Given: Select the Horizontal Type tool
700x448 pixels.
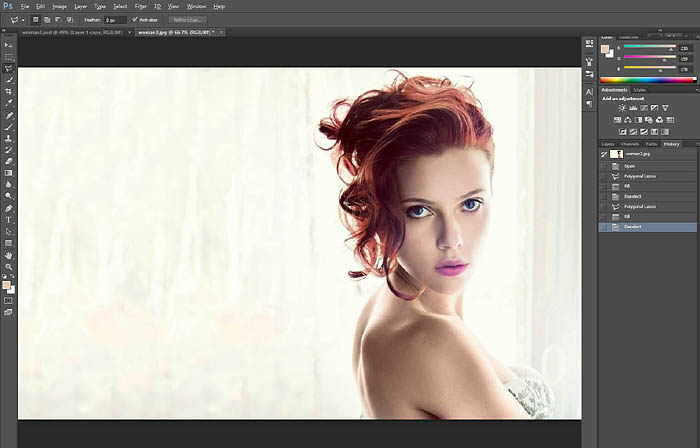Looking at the screenshot, I should (9, 219).
